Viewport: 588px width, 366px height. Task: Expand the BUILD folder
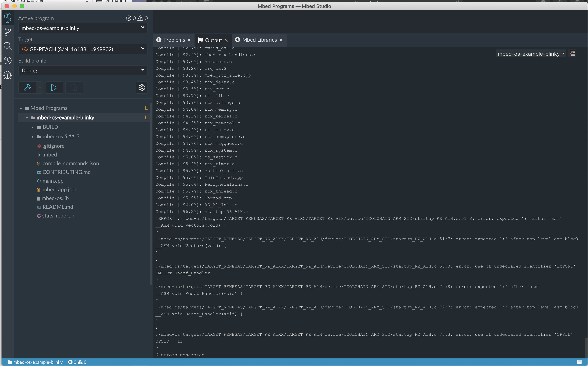point(32,127)
